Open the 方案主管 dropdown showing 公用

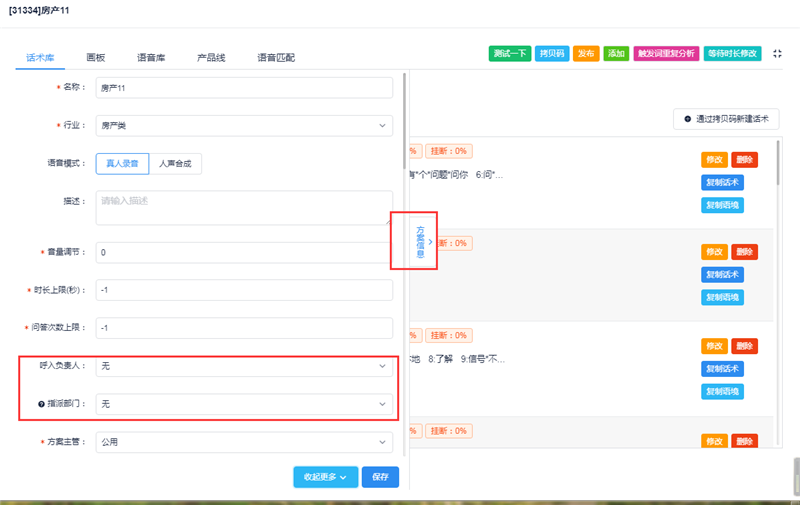coord(243,441)
